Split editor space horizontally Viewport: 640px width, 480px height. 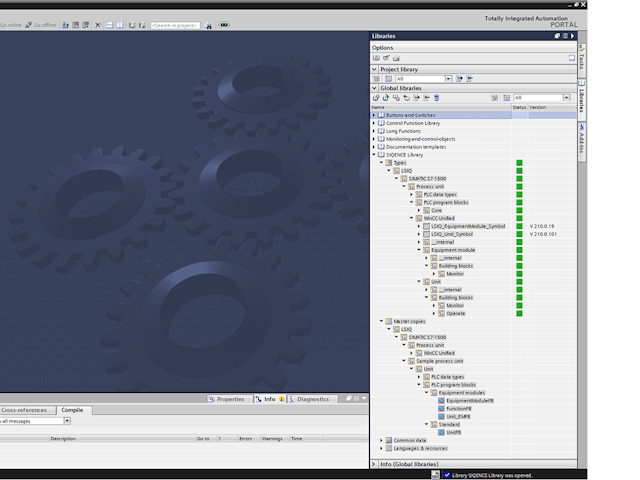pos(109,25)
